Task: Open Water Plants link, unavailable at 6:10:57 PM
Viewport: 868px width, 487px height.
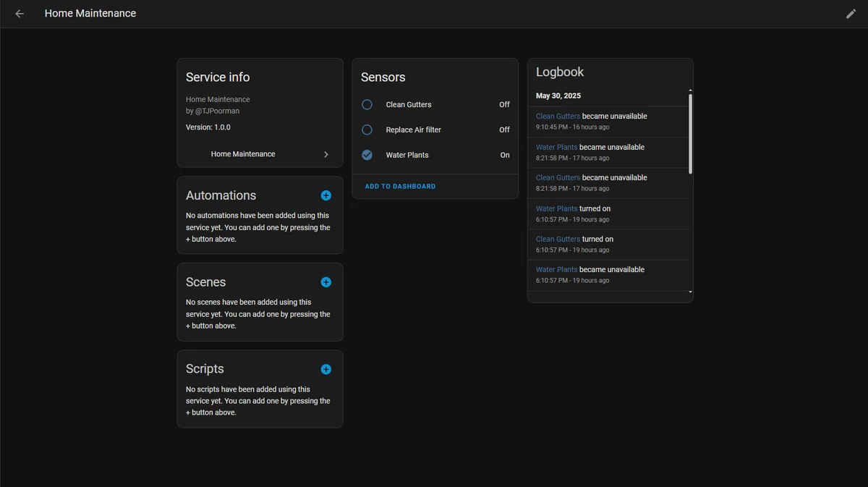Action: click(556, 269)
